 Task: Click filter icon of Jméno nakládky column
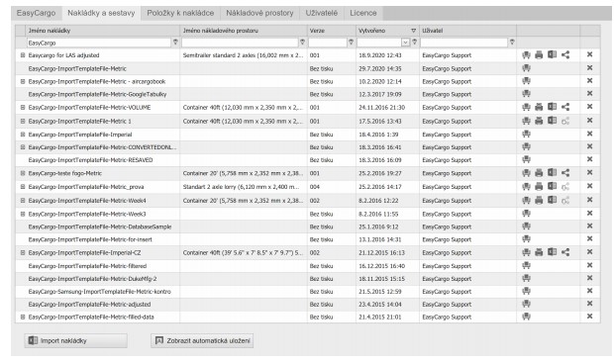pos(175,43)
